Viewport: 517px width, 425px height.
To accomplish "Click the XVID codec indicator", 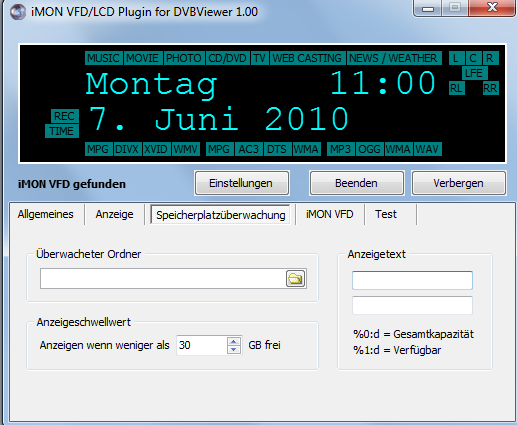I will coord(156,149).
